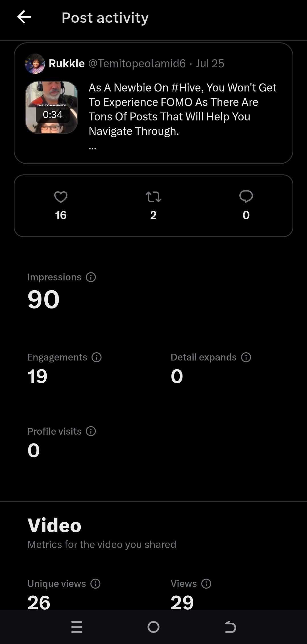The width and height of the screenshot is (307, 644).
Task: Open the #Hive post text
Action: click(182, 109)
